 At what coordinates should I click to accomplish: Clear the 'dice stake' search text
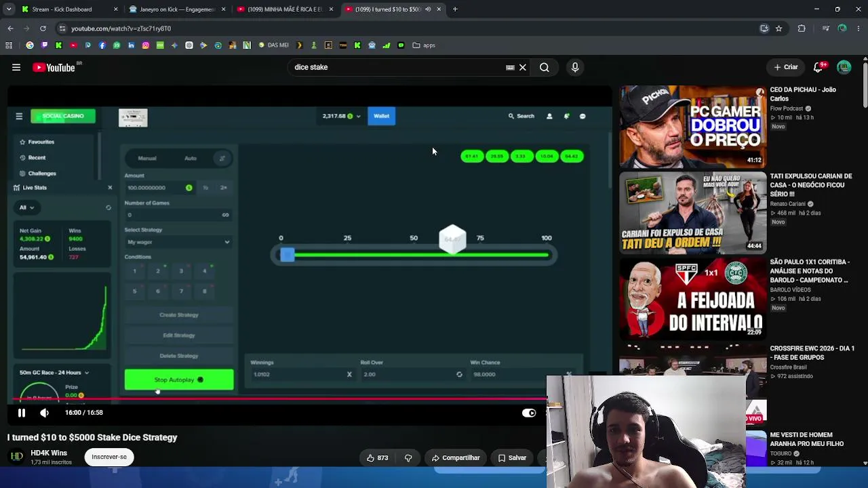coord(523,67)
